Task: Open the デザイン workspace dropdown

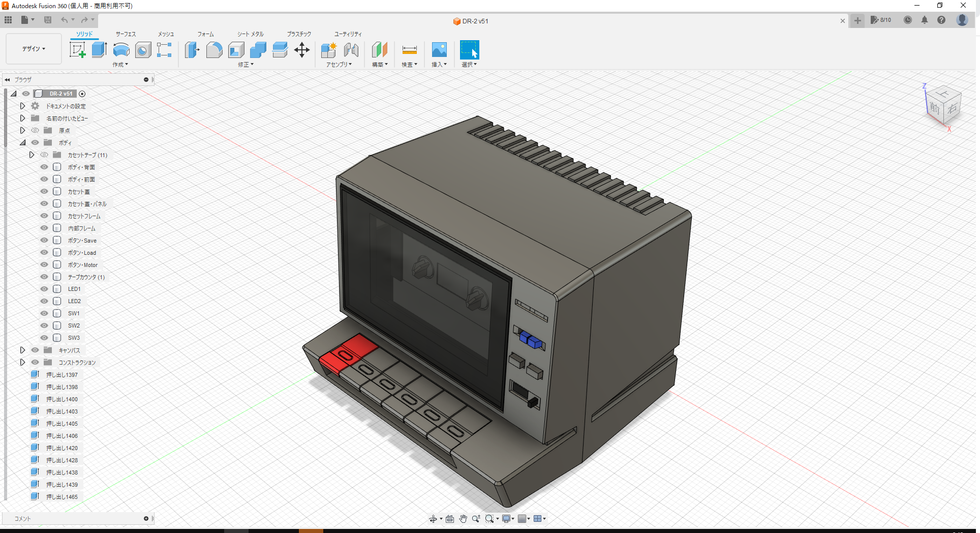Action: click(x=33, y=48)
